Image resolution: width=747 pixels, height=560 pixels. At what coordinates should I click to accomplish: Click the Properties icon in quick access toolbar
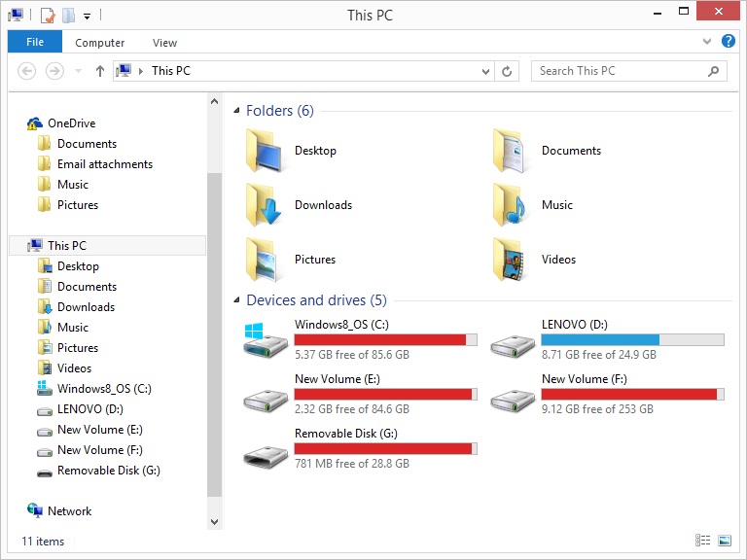pos(48,16)
